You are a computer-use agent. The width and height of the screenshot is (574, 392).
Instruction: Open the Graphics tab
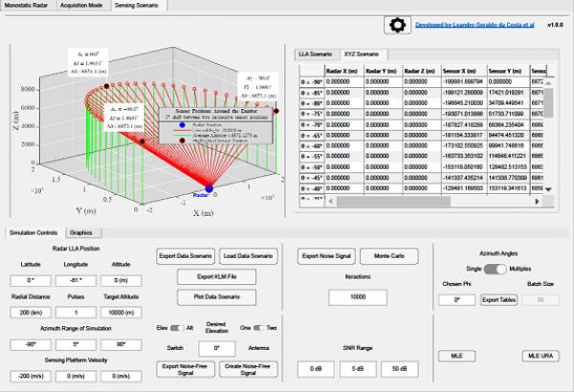80,232
